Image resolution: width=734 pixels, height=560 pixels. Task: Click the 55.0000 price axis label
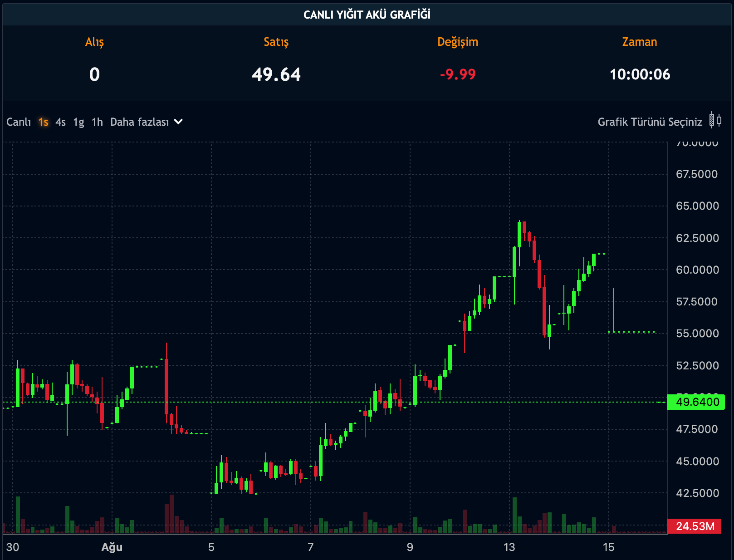697,334
